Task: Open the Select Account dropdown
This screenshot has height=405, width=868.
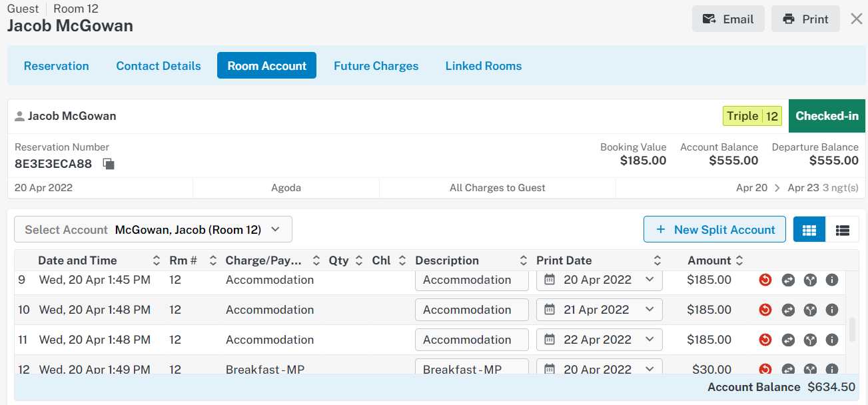Action: 153,230
